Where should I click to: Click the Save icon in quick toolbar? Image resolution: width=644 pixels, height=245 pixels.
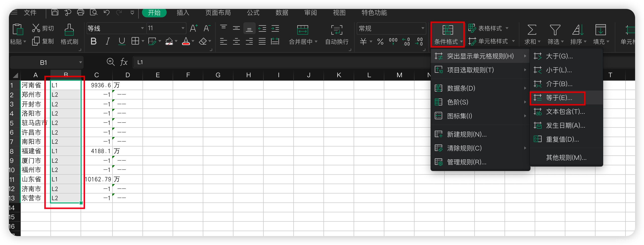tap(55, 13)
